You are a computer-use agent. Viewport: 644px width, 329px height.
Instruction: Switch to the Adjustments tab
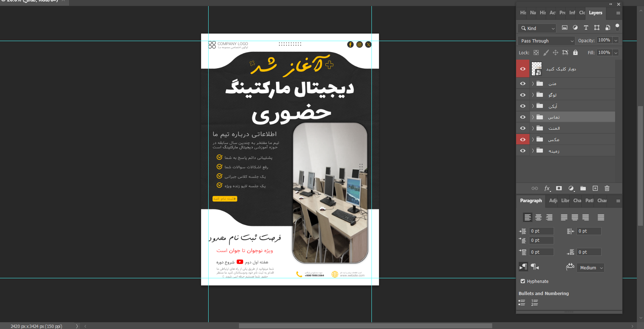click(553, 200)
